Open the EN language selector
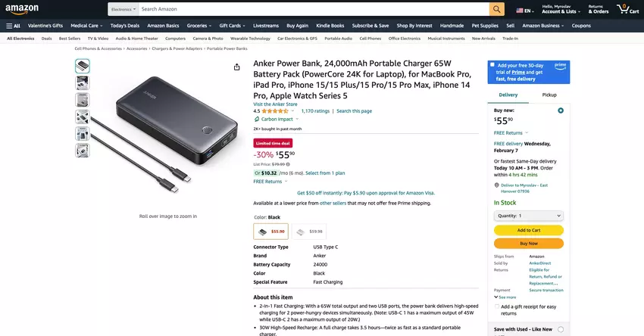The width and height of the screenshot is (644, 336). click(524, 11)
